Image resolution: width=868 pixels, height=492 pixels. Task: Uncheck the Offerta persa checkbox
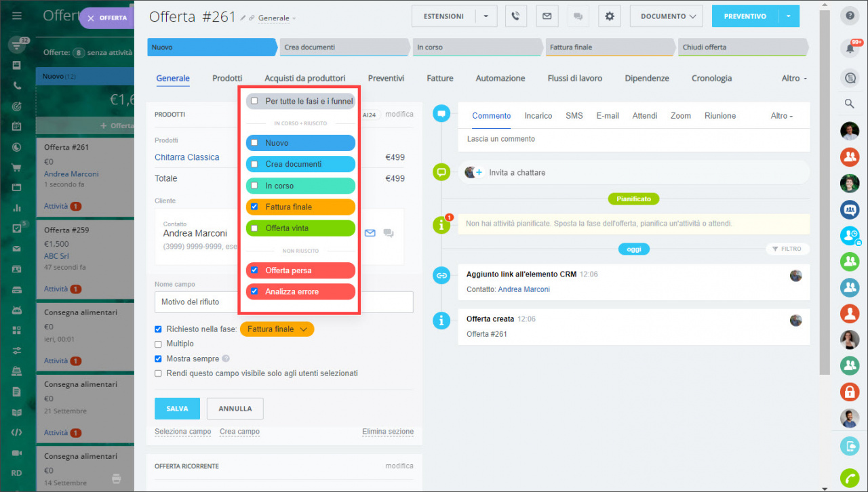[x=254, y=270]
